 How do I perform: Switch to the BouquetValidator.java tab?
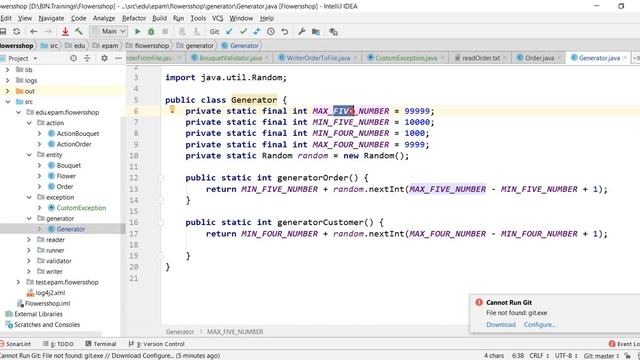point(230,58)
